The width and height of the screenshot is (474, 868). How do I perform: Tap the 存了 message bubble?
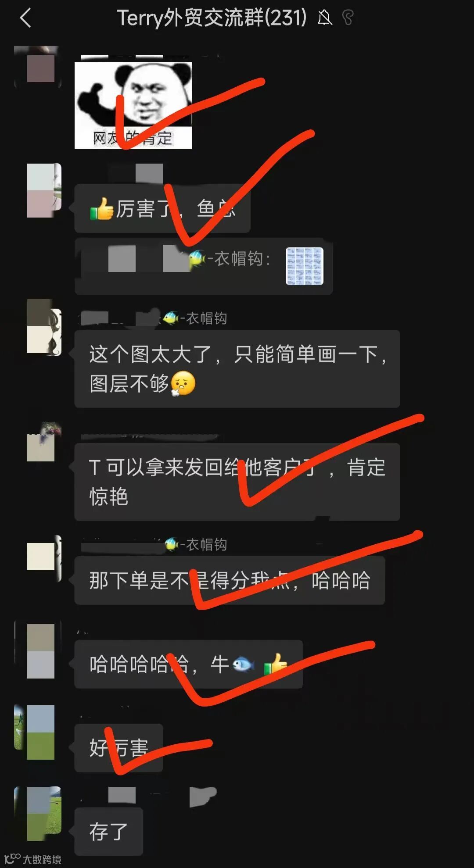pos(109,831)
